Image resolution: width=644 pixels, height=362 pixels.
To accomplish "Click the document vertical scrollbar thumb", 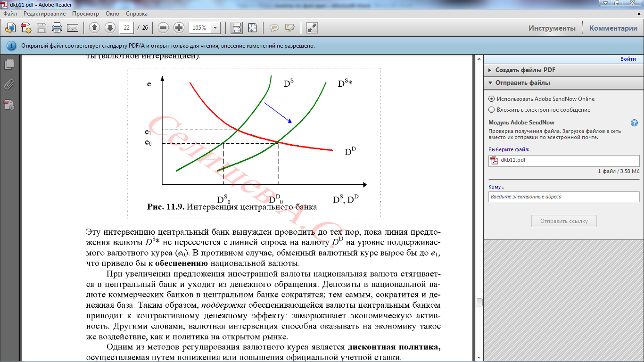I will pos(478,302).
